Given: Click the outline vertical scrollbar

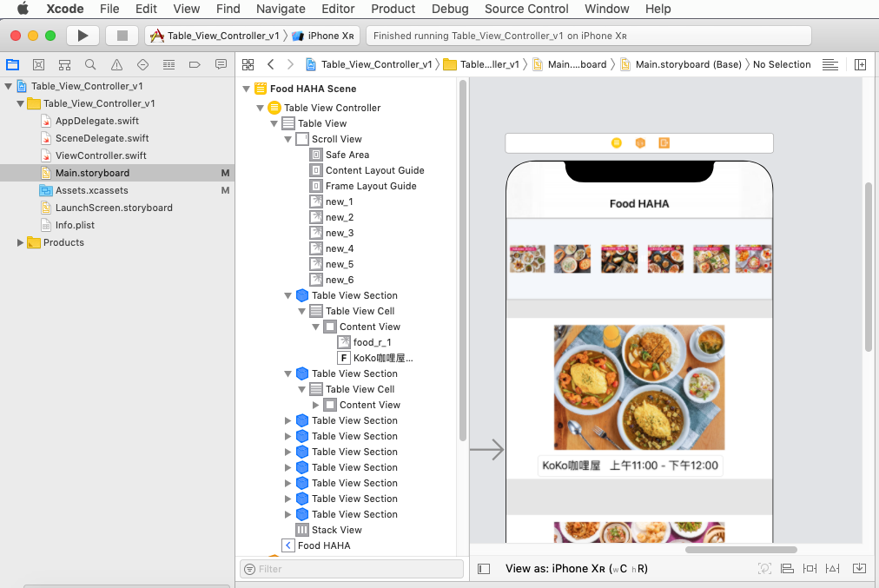Looking at the screenshot, I should pyautogui.click(x=462, y=261).
